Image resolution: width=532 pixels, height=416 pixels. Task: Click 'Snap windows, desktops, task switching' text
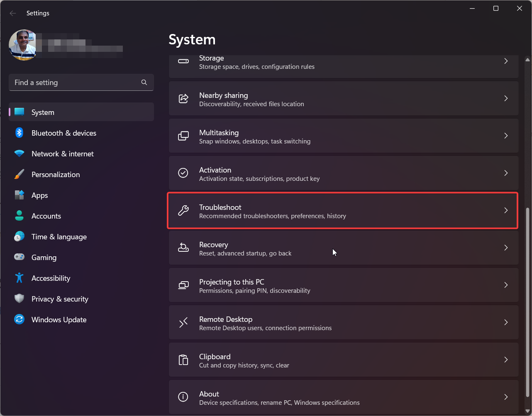click(255, 141)
